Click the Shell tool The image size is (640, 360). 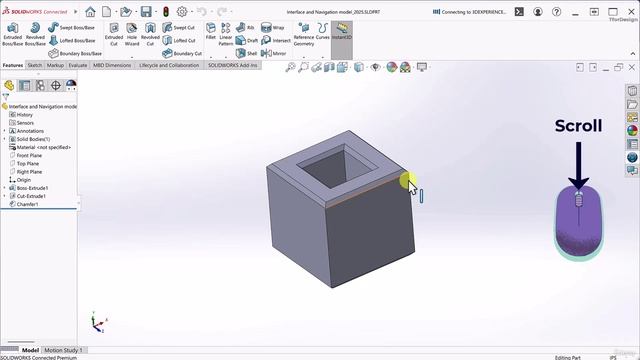click(246, 53)
